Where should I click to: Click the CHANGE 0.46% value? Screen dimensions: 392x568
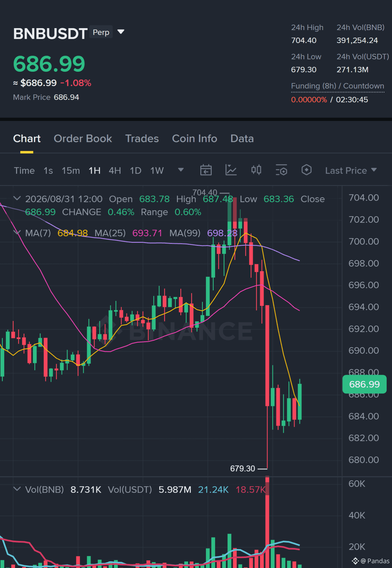coord(121,212)
